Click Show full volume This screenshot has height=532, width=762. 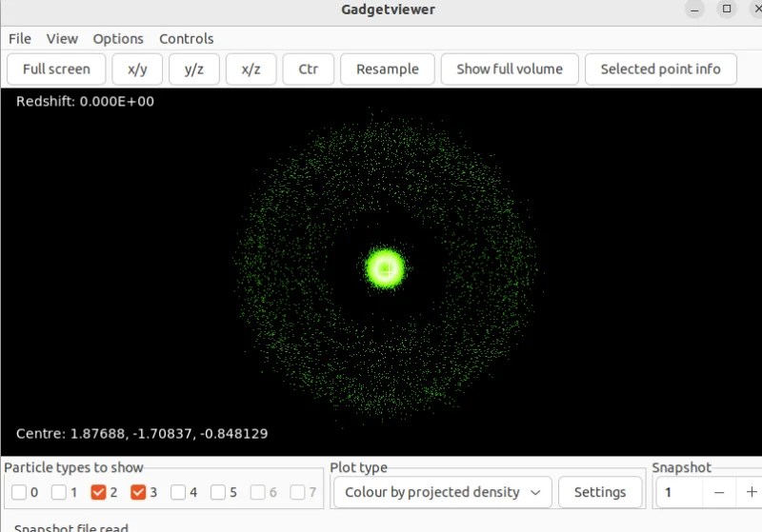509,69
